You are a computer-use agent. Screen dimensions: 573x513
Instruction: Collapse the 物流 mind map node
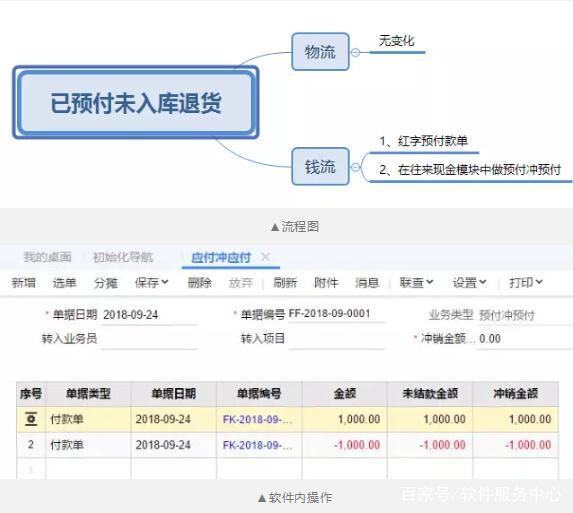coord(355,53)
